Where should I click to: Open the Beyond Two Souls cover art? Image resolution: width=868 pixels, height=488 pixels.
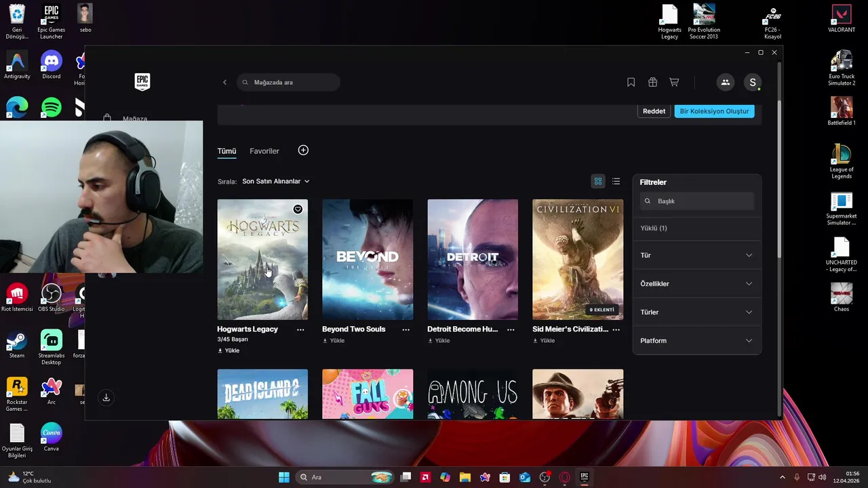point(368,259)
